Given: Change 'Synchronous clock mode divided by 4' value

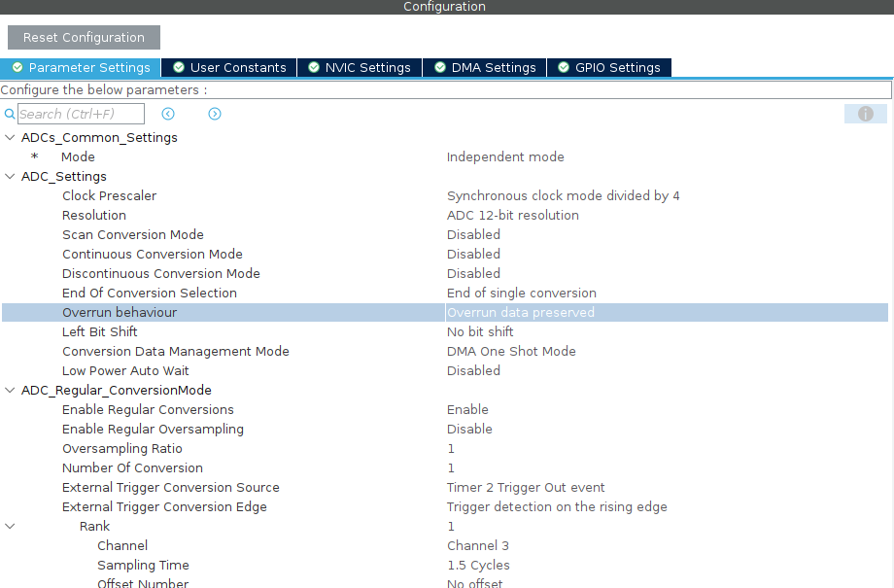Looking at the screenshot, I should pyautogui.click(x=564, y=195).
